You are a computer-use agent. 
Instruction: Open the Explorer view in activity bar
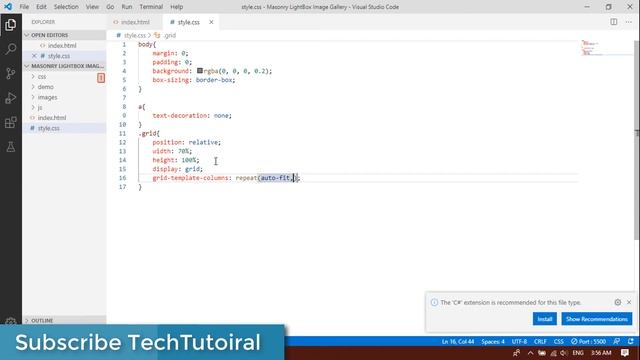(11, 24)
